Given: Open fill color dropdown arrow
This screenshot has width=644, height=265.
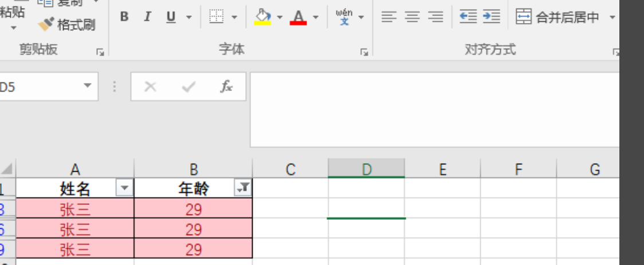Looking at the screenshot, I should [x=280, y=17].
